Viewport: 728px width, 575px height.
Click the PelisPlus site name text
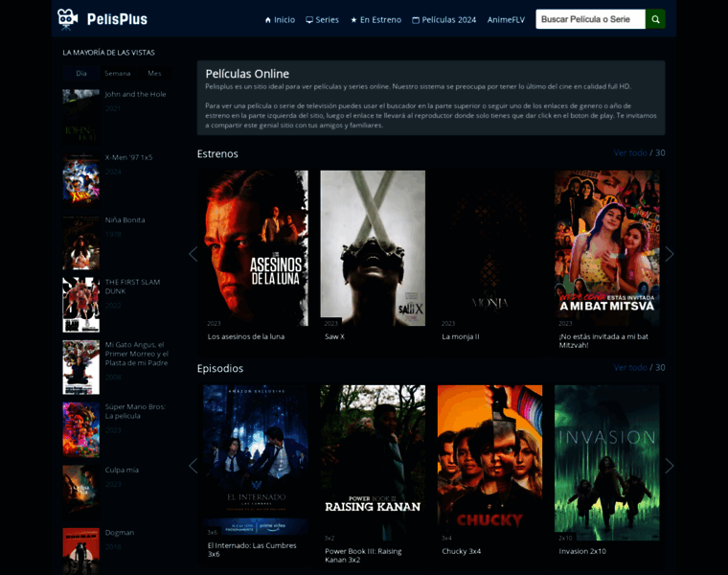(117, 19)
